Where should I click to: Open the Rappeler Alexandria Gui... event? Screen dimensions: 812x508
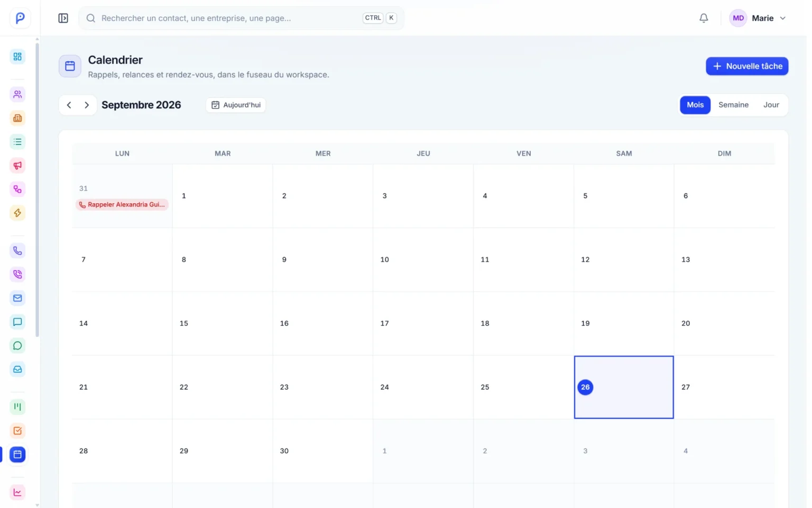coord(122,205)
